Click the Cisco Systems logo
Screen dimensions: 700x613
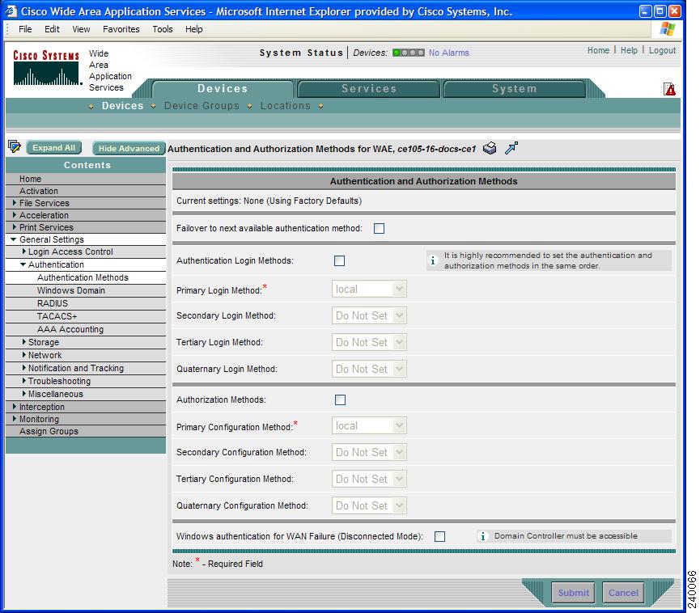(46, 67)
